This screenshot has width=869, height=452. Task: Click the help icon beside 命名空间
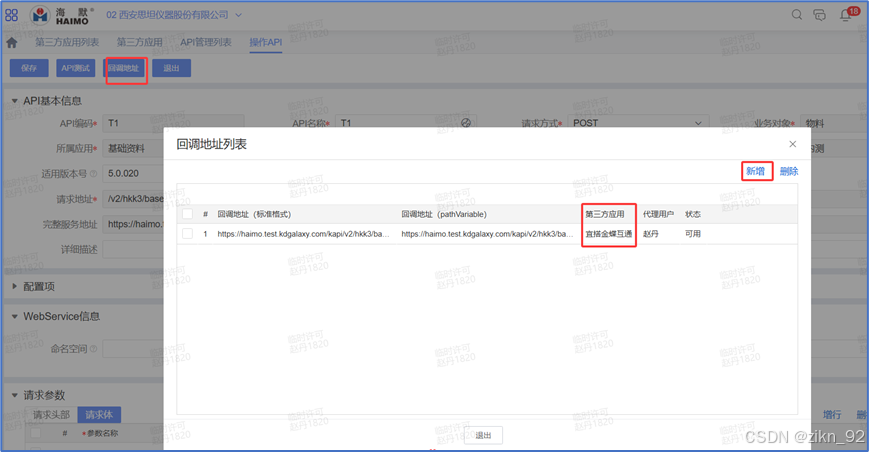point(94,348)
